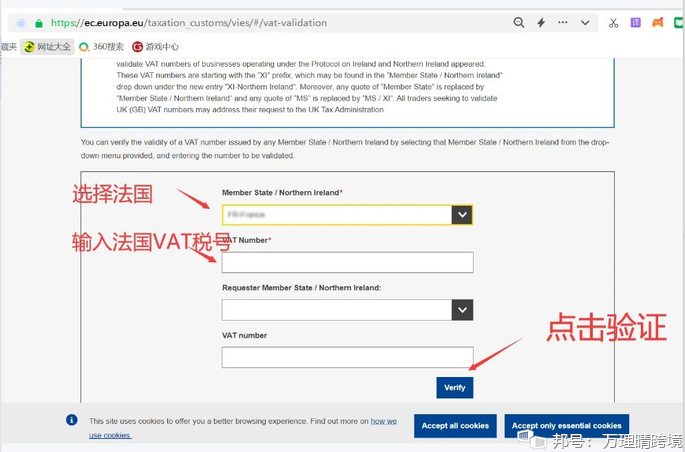Open Requester Member State dropdown

(x=347, y=310)
